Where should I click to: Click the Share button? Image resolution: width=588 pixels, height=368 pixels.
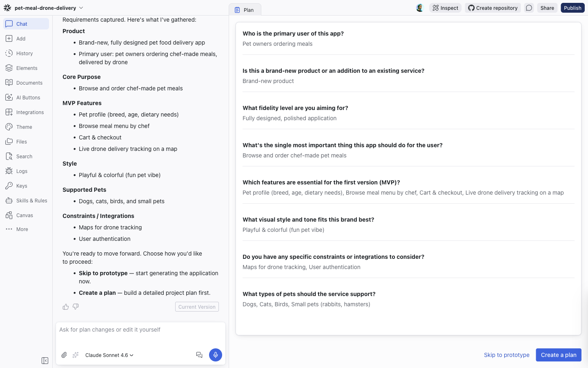(547, 8)
